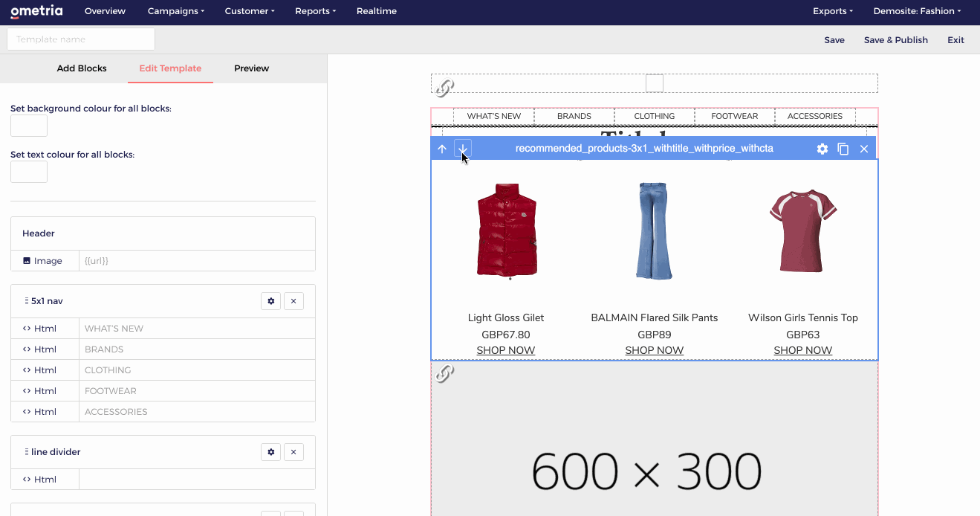Edit the FOOTWEAR html field in sidebar

point(197,391)
